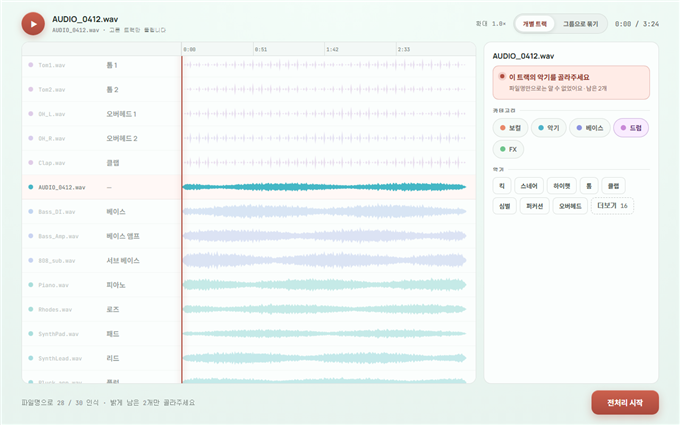Click the waveform of the SynthLead.wav track

pos(324,358)
